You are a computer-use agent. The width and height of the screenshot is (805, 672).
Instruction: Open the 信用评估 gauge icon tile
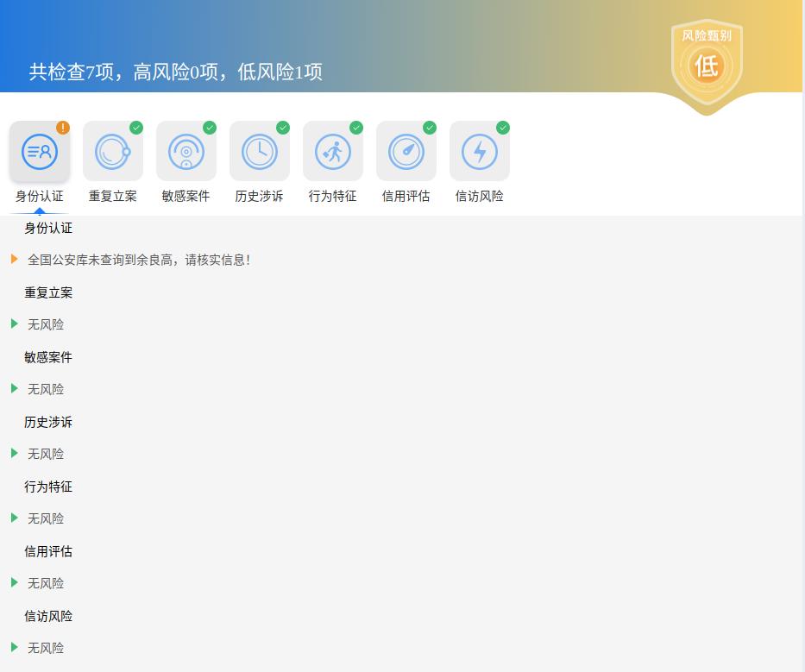point(406,152)
